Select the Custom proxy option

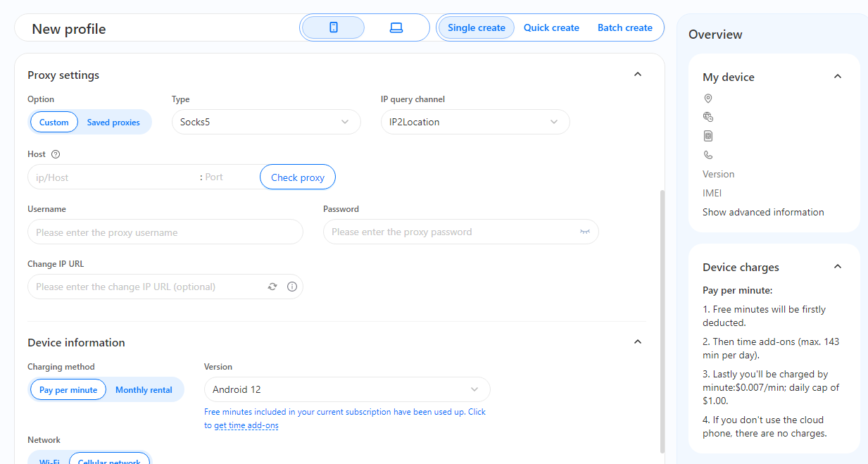54,123
